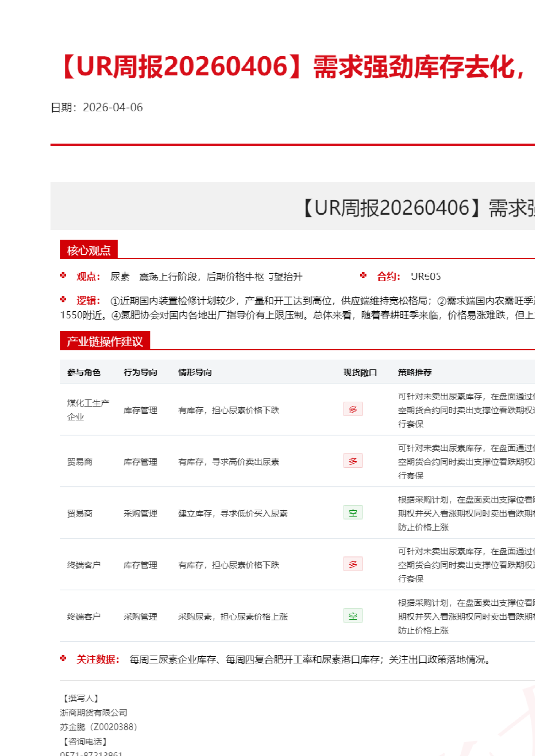Screen dimensions: 535x756
Task: Click the author name 苏金鹏 (Z0020388)
Action: (x=99, y=727)
